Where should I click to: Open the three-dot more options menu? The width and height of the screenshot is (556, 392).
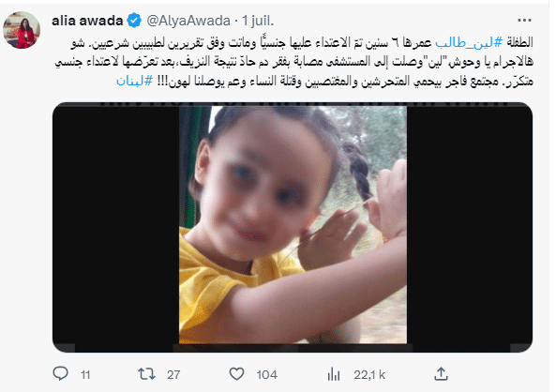(x=524, y=21)
